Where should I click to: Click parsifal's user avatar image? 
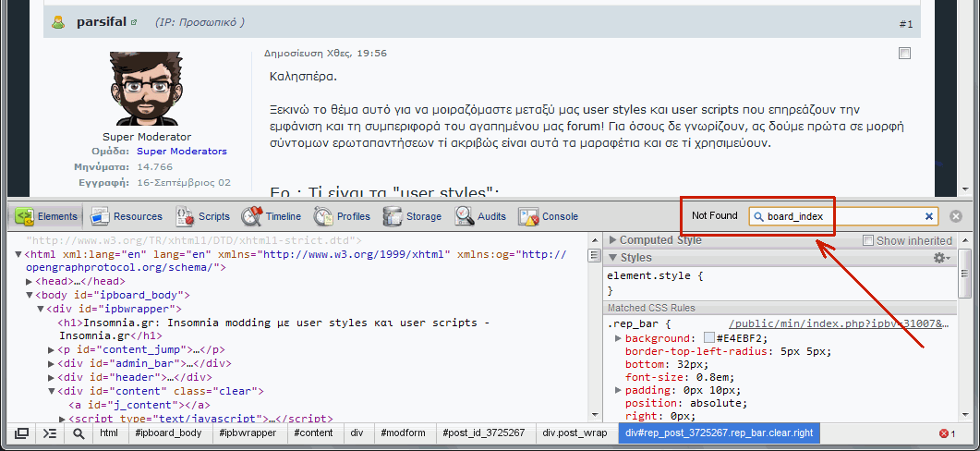(147, 89)
